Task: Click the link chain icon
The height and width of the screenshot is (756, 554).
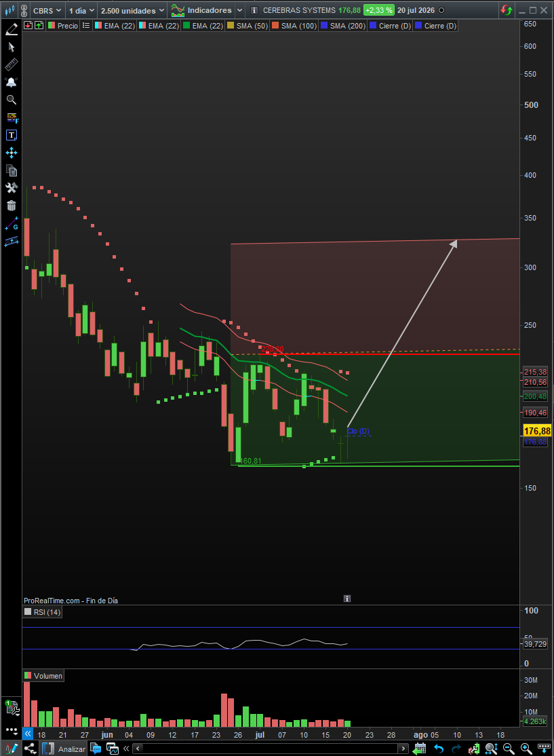Action: click(x=24, y=10)
